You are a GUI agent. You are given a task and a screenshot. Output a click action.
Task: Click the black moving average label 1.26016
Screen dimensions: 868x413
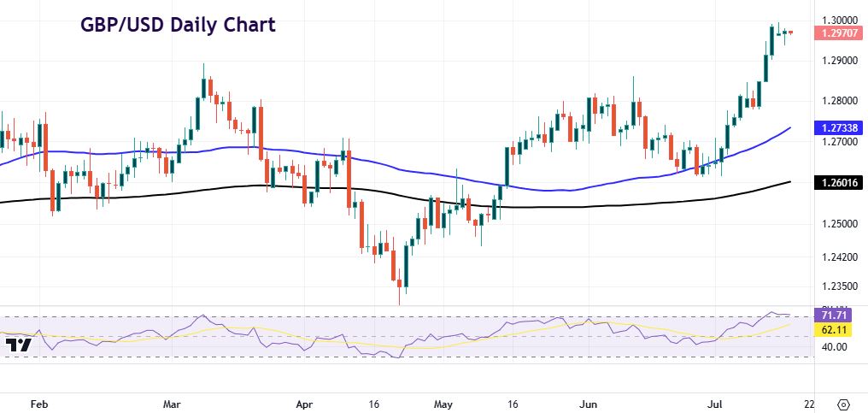tap(840, 182)
